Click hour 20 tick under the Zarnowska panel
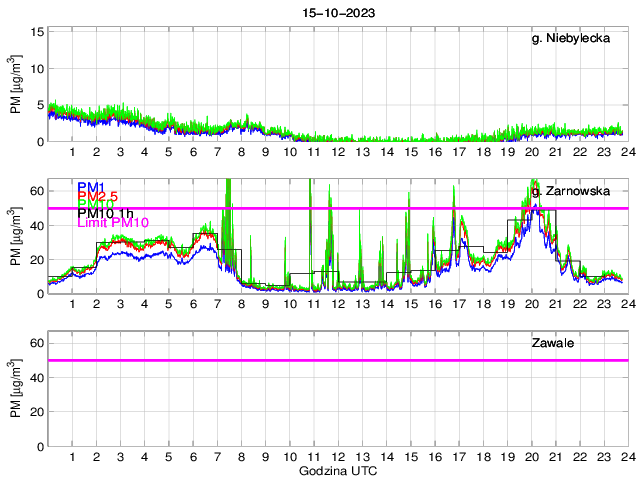The width and height of the screenshot is (640, 480). point(530,304)
